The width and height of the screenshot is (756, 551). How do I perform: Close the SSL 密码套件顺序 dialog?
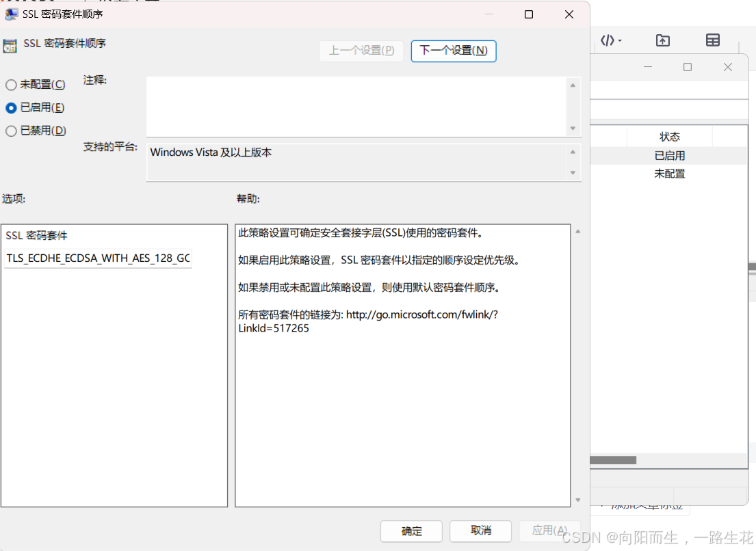[x=569, y=14]
